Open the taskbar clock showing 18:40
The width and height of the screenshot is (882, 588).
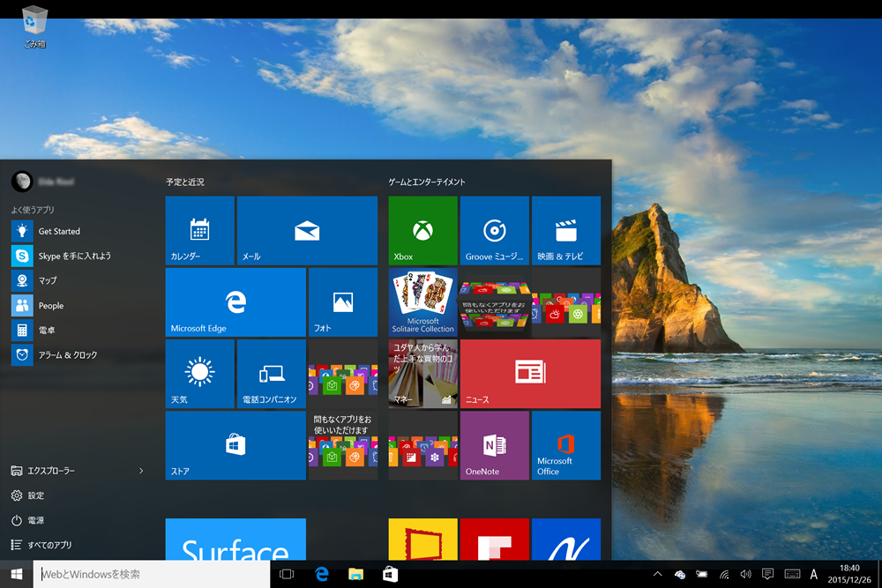click(x=849, y=574)
